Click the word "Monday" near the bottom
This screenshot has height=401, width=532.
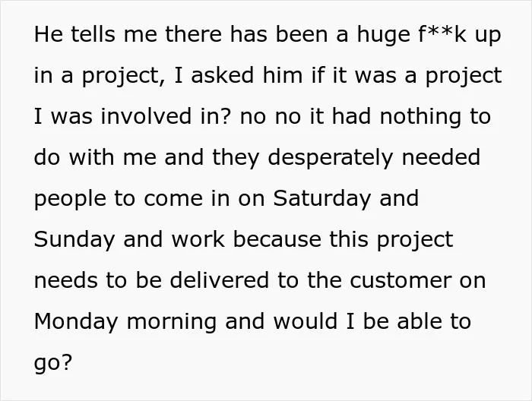tap(76, 322)
